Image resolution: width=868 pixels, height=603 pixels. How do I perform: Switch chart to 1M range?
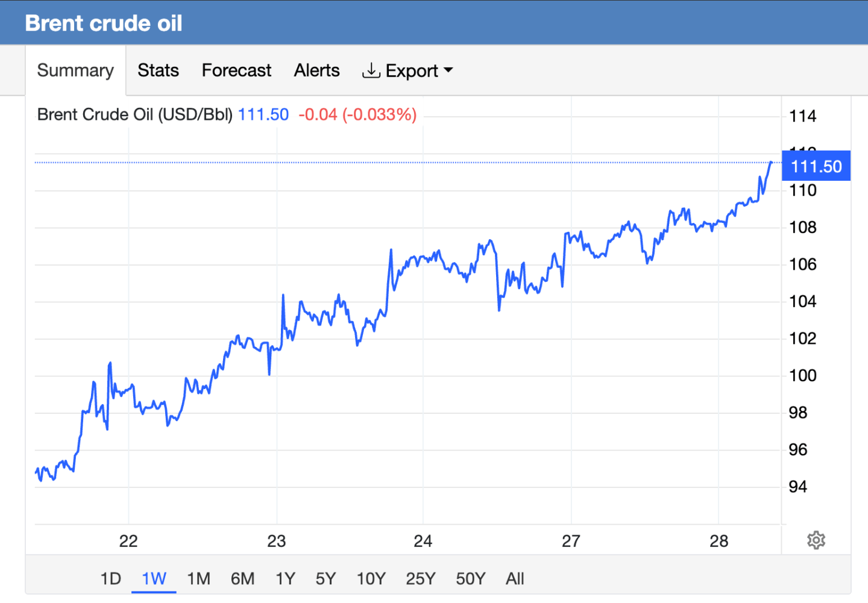click(198, 579)
